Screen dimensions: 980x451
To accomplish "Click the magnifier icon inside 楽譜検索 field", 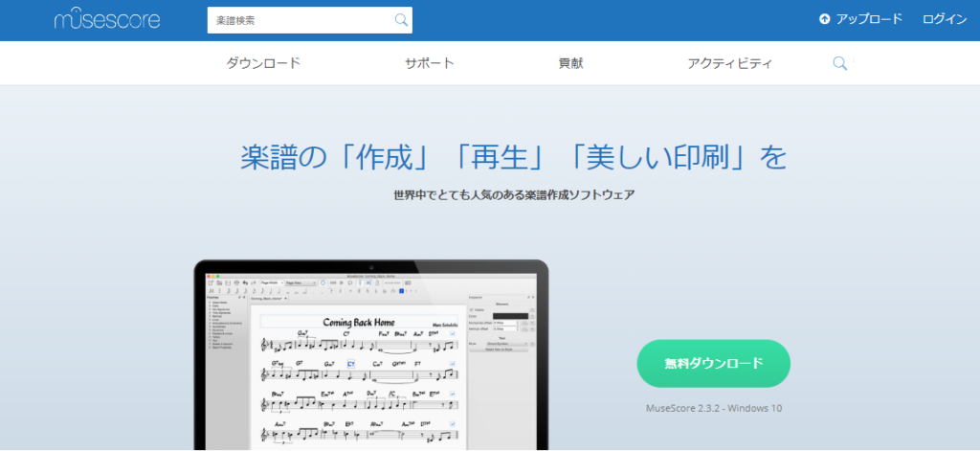I will pyautogui.click(x=400, y=19).
